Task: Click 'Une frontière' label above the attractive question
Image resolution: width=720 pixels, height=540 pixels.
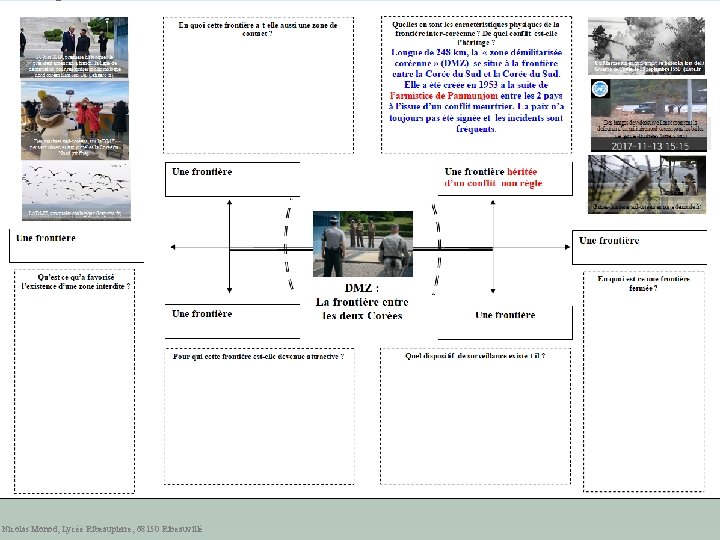Action: point(202,314)
